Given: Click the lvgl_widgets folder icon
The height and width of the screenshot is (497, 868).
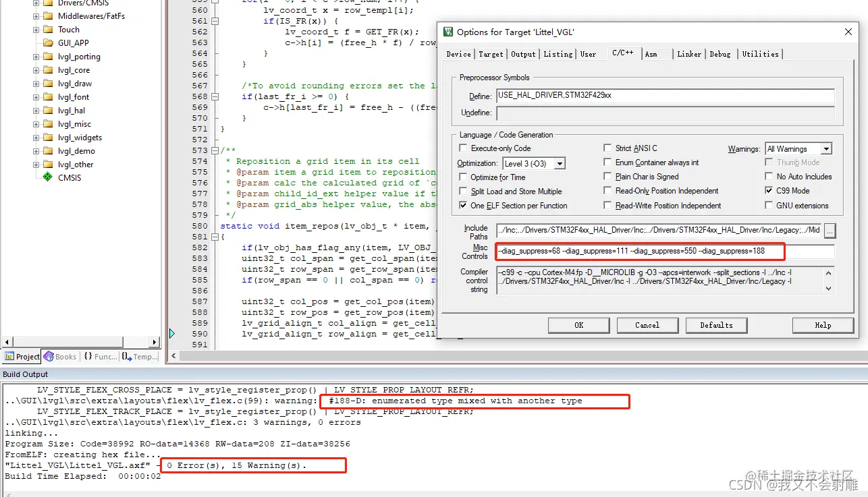Looking at the screenshot, I should pyautogui.click(x=48, y=138).
